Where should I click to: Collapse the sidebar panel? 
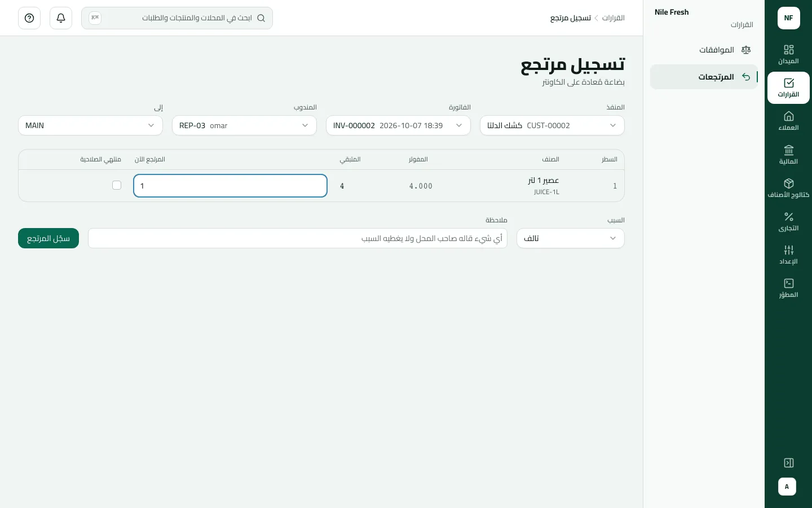789,463
